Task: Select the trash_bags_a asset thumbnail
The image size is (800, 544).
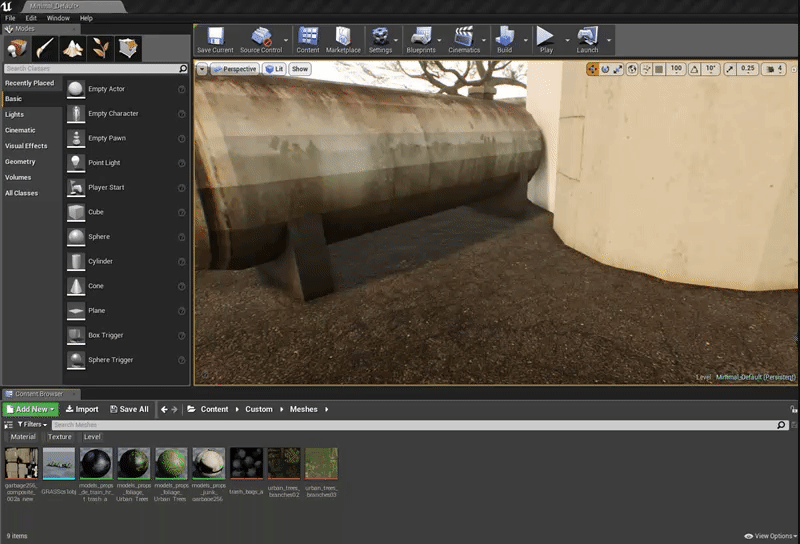Action: pos(247,464)
